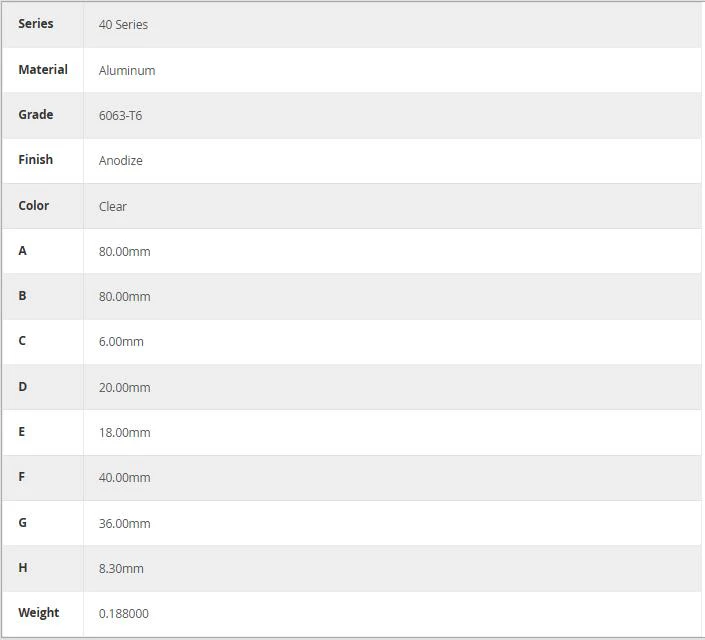Select the Anodize finish value
The width and height of the screenshot is (705, 640).
120,161
